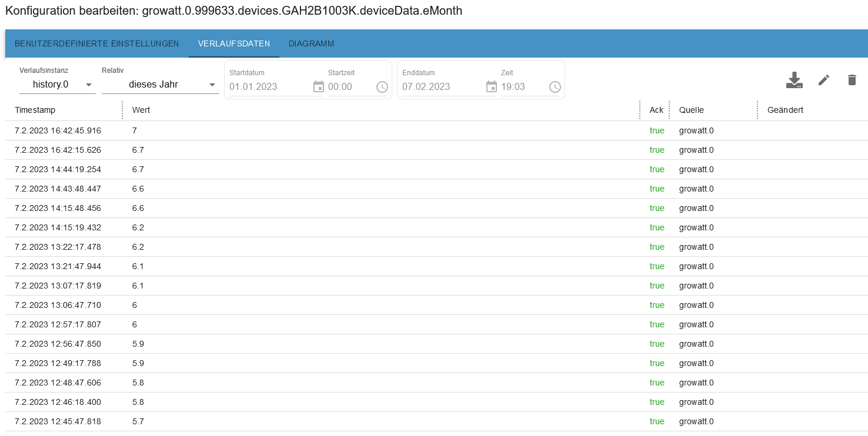Click the trash delete icon

[x=852, y=80]
